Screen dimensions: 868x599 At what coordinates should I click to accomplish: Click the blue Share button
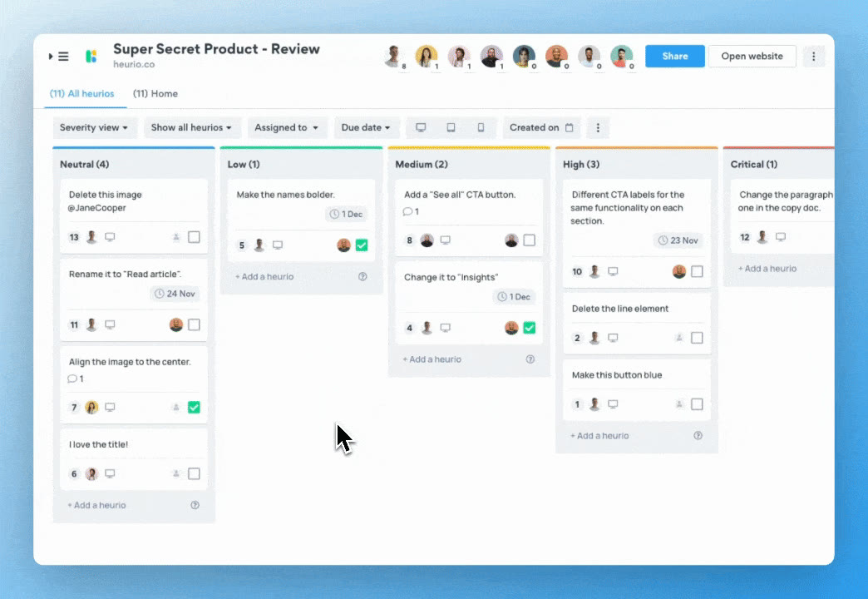(675, 57)
